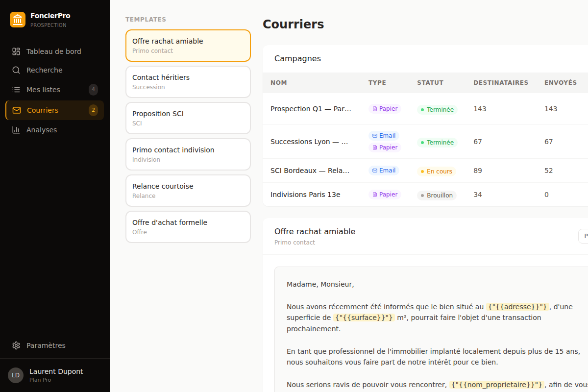The width and height of the screenshot is (588, 392).
Task: Click Terminée status of Successions Lyon
Action: click(x=437, y=143)
